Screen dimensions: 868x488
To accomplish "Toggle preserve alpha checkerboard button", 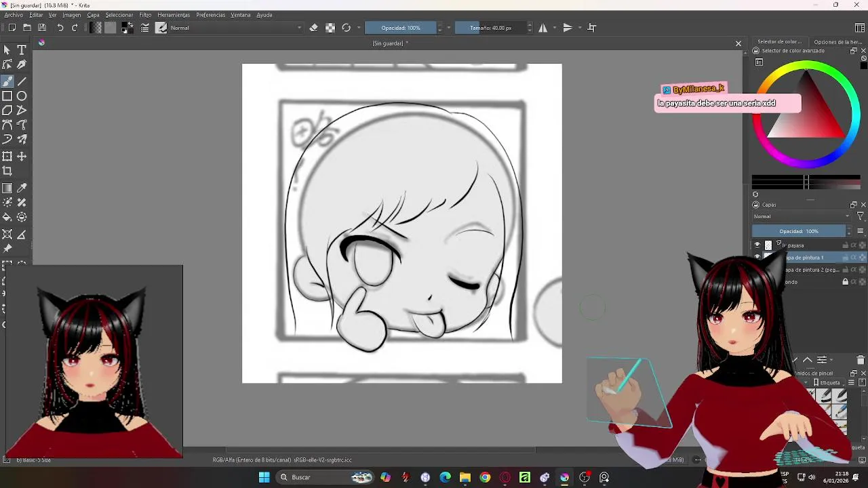I will (x=330, y=28).
